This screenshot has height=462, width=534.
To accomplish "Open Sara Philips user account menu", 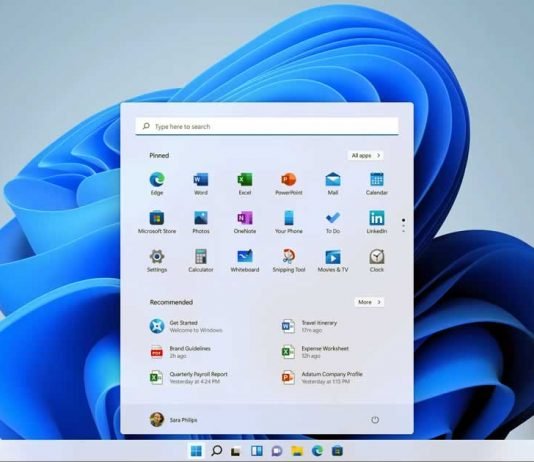I will (173, 419).
